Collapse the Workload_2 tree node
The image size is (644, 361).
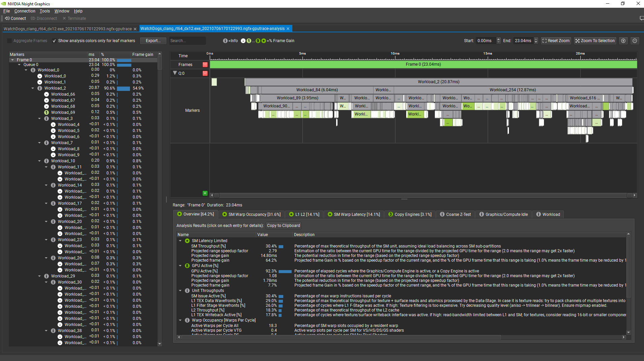[33, 88]
